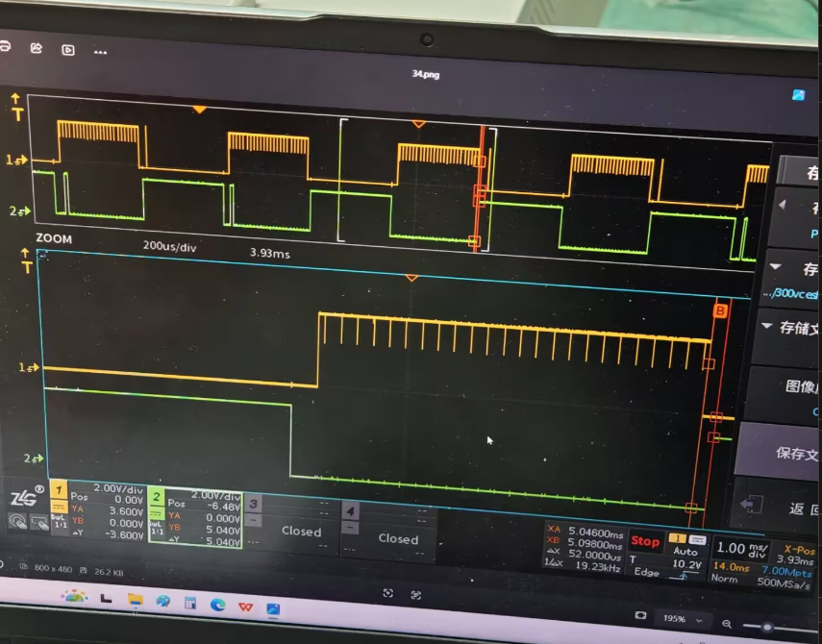The height and width of the screenshot is (644, 822).
Task: Click the channel 2 ground marker in zoom view
Action: [34, 458]
